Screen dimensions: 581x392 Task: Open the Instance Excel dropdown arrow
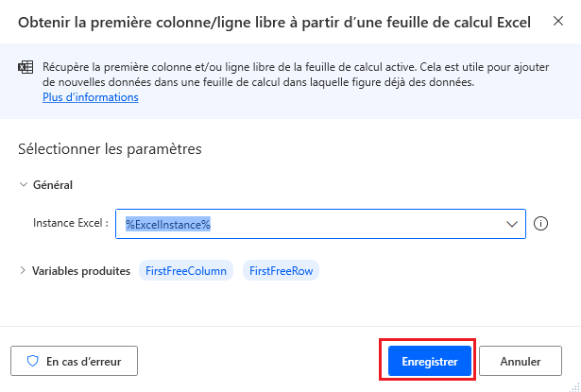click(513, 224)
